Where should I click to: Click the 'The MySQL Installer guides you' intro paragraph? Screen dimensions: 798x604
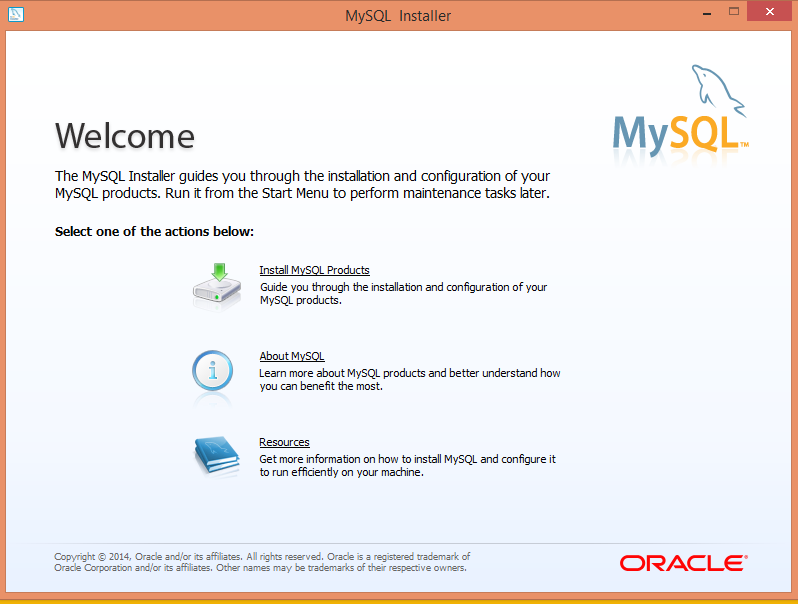tap(302, 185)
